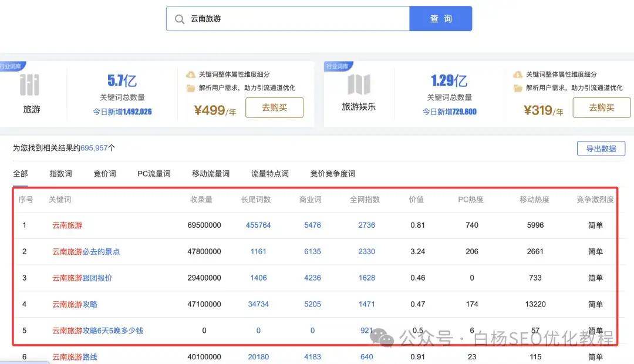
Task: Click commercial word count 5205
Action: (312, 304)
